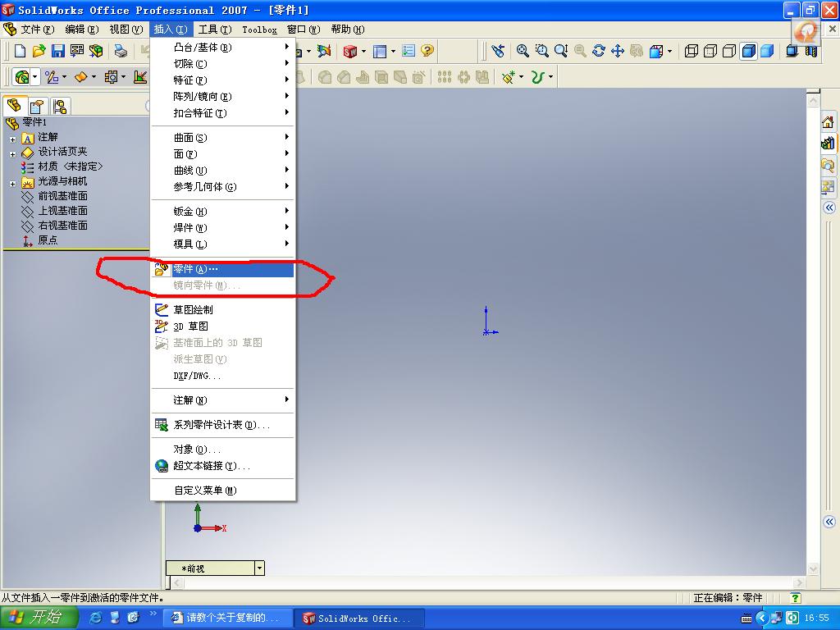Switch to FeatureManager design tree tab
Image resolution: width=840 pixels, height=630 pixels.
[15, 106]
